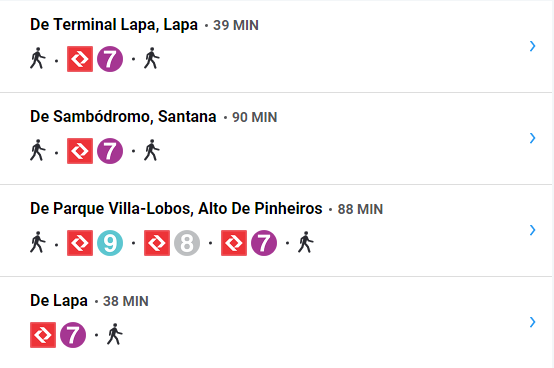Viewport: 554px width, 368px height.
Task: Click first walking icon in Terminal Lapa route
Action: coord(38,58)
